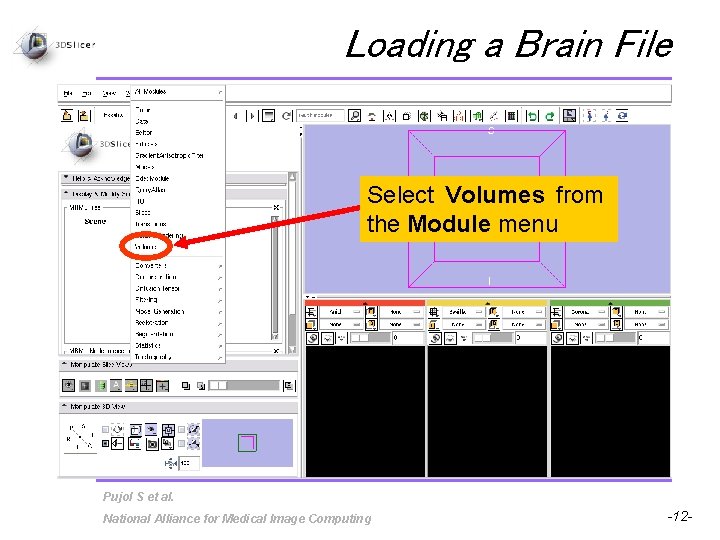Open the layout chooser icon in toolbar
Image resolution: width=720 pixels, height=540 pixels.
[x=569, y=116]
